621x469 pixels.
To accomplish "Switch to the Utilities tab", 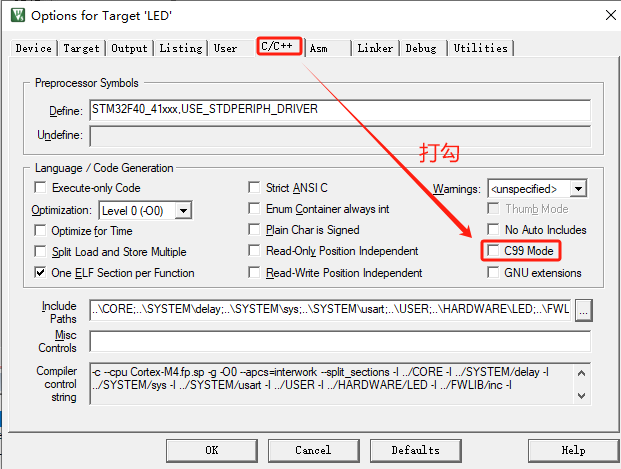I will pos(480,48).
